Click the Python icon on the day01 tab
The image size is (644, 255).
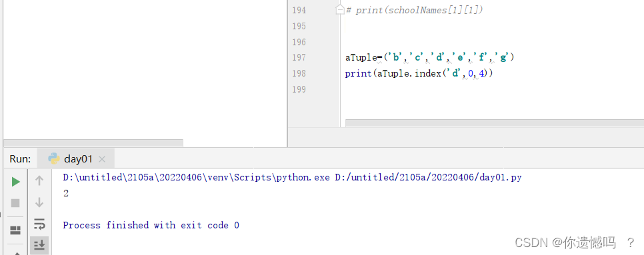tap(54, 158)
